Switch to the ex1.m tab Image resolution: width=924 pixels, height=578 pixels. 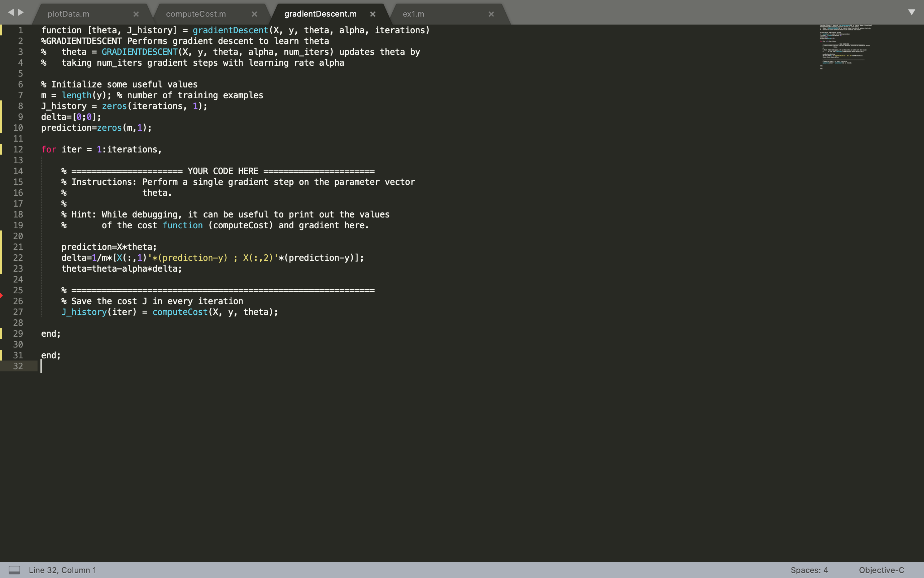click(414, 14)
